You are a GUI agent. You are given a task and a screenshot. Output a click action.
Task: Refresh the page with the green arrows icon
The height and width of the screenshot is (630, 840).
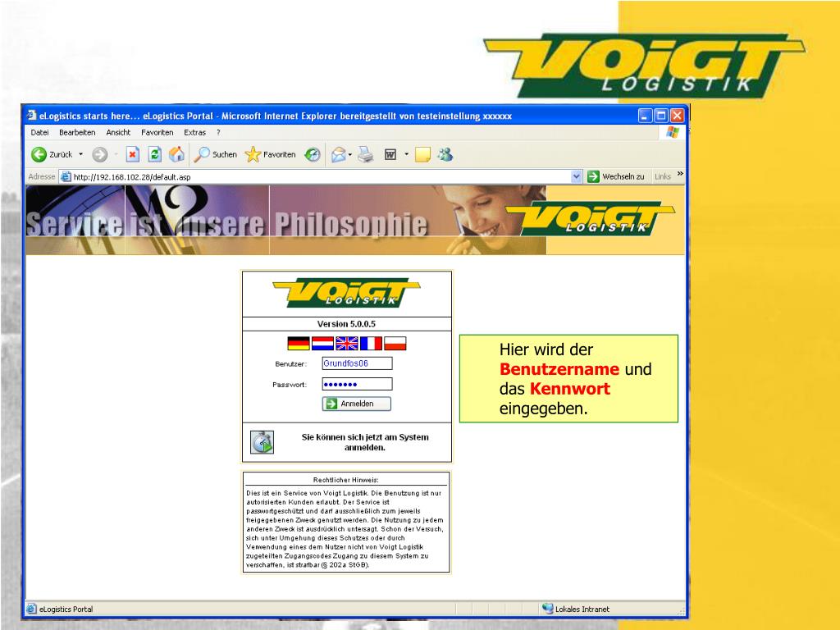point(155,155)
